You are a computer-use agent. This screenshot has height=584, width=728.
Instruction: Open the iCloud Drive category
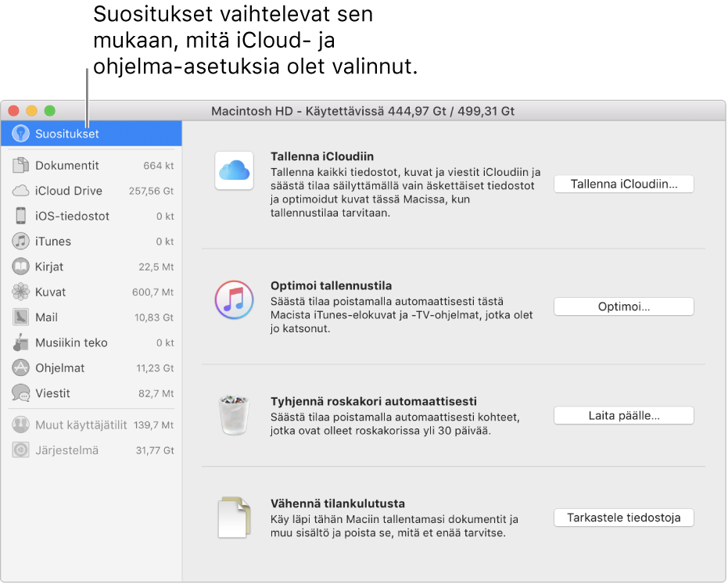pos(91,191)
